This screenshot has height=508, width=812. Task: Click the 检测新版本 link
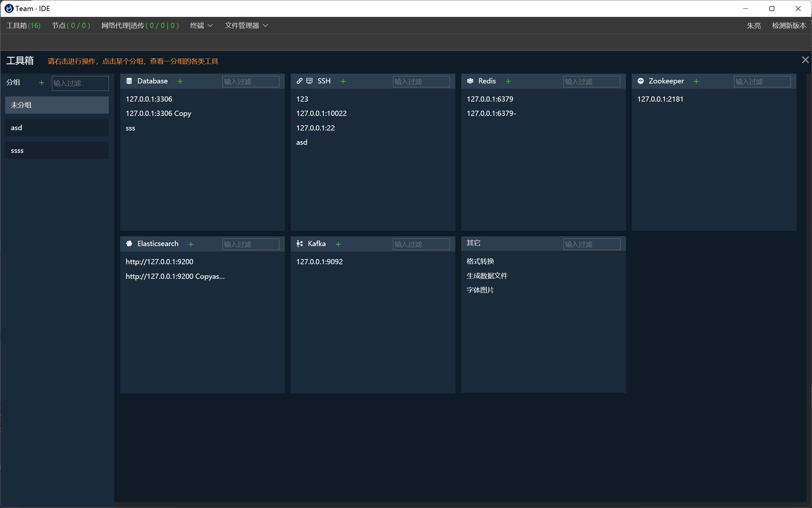[x=789, y=26]
